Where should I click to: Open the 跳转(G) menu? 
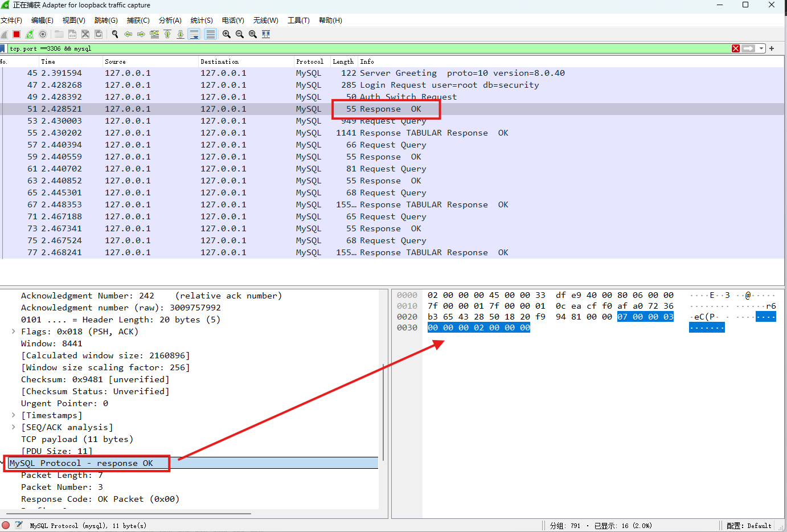(106, 21)
